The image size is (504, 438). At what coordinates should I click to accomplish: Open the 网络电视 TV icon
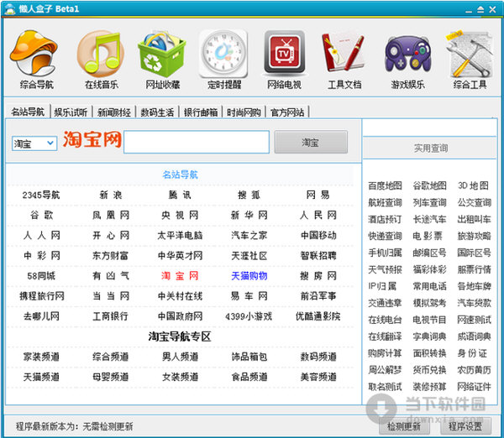[285, 54]
